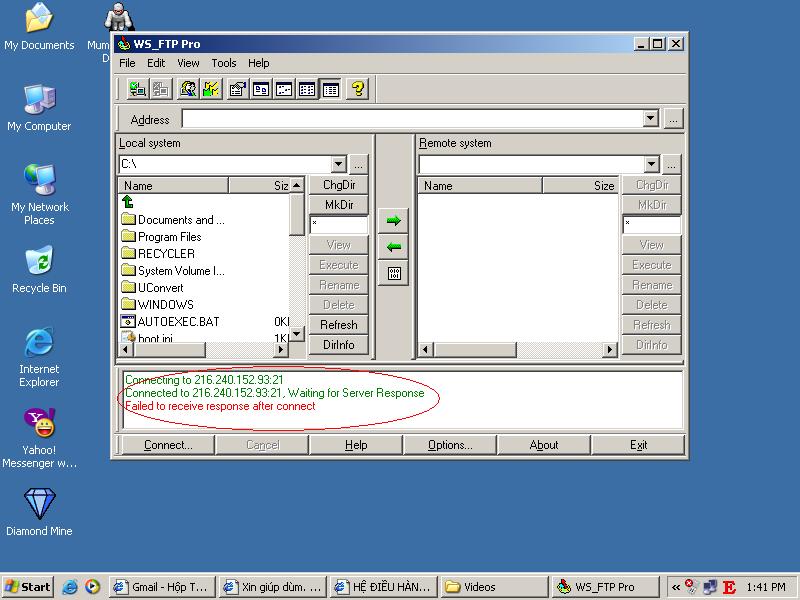The height and width of the screenshot is (600, 800).
Task: Select the UConvert folder
Action: point(153,287)
